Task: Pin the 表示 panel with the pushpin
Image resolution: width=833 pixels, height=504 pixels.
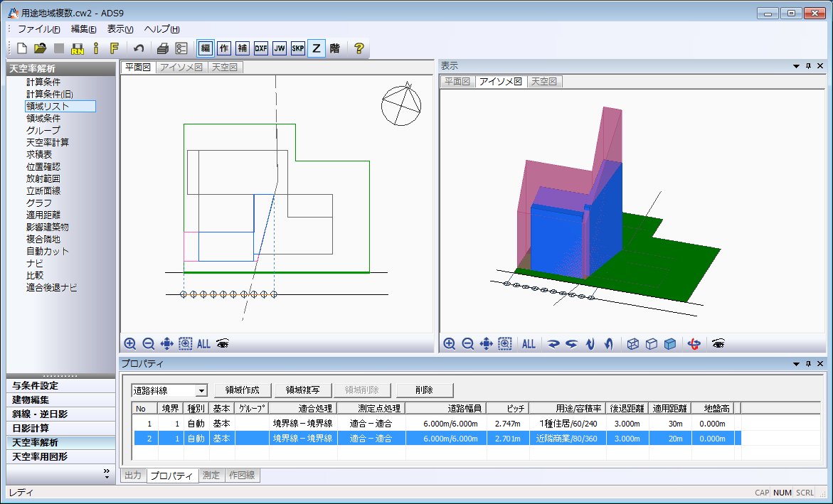Action: click(x=809, y=66)
